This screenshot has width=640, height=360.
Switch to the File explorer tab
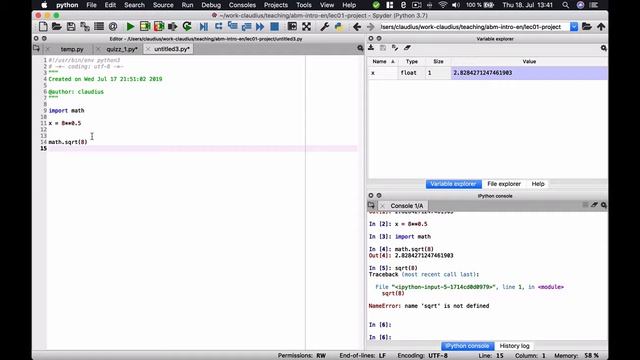[504, 184]
